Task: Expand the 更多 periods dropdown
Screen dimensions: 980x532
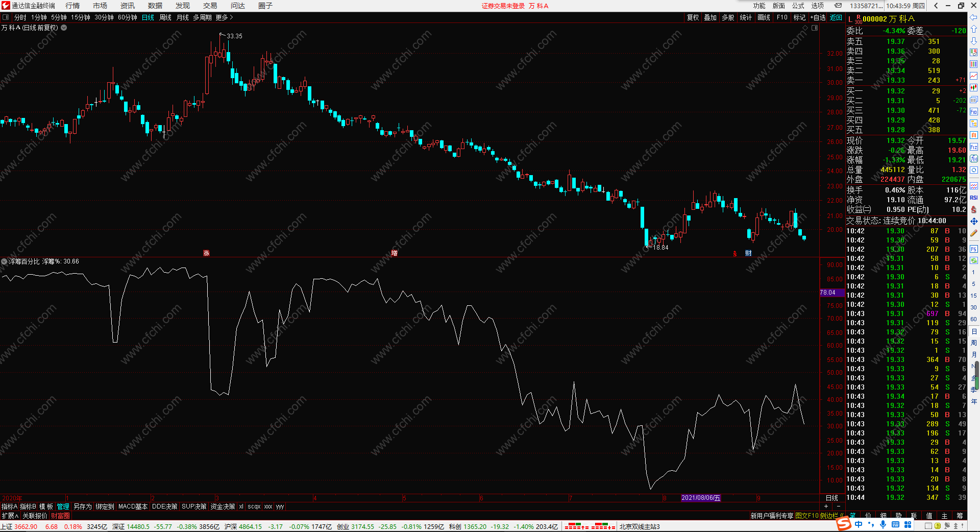Action: pyautogui.click(x=224, y=17)
